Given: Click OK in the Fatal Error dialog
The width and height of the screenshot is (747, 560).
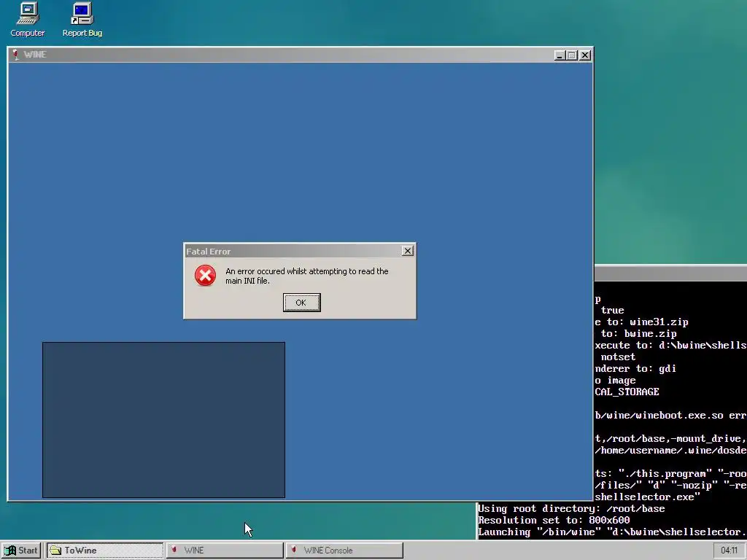Looking at the screenshot, I should pyautogui.click(x=301, y=303).
